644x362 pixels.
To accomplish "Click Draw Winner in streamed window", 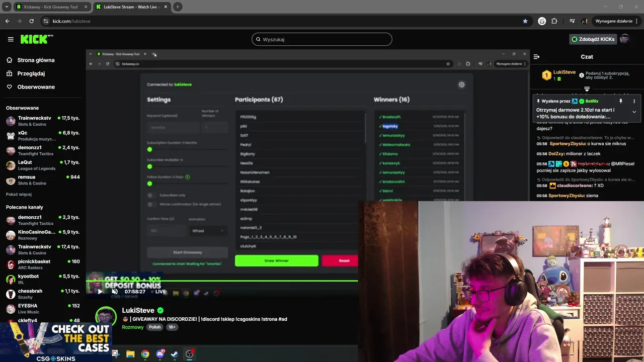I will coord(276,260).
